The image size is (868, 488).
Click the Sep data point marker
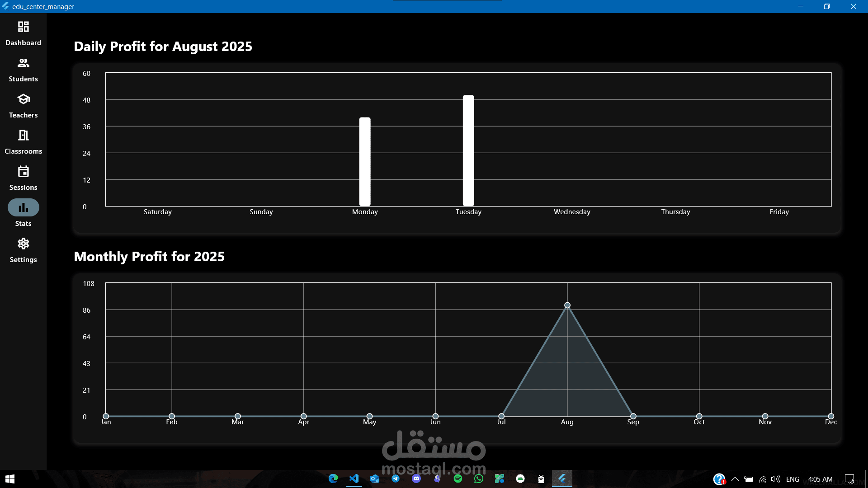click(x=633, y=416)
